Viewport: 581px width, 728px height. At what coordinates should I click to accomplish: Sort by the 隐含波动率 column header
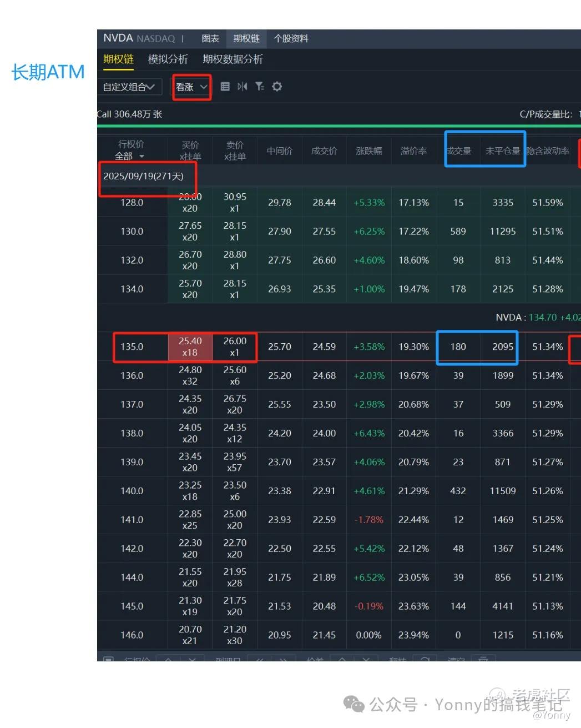[548, 151]
